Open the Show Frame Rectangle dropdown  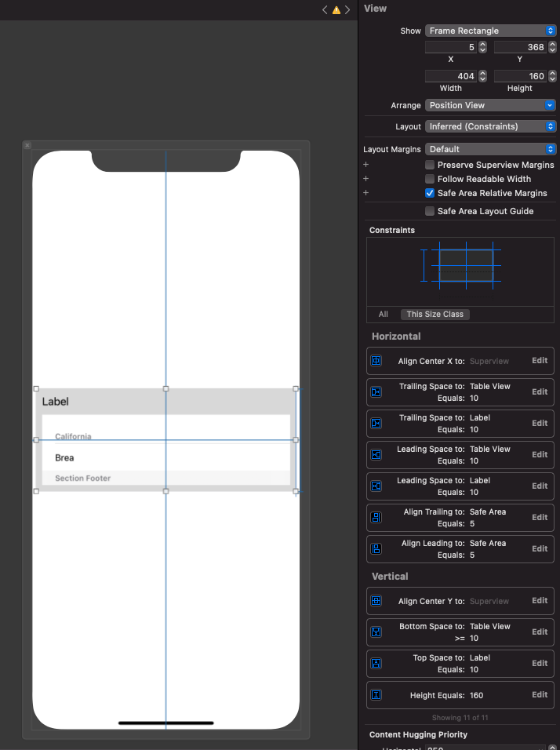(490, 31)
